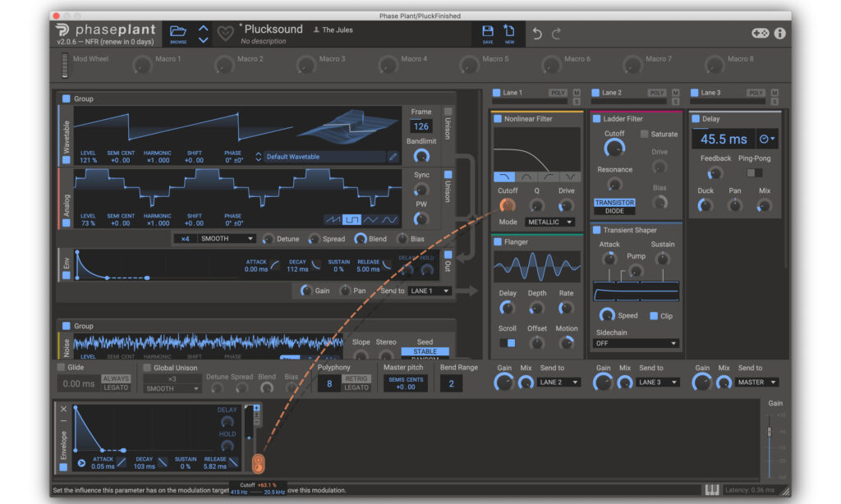Select the square waveform in the Analog oscillator
The width and height of the screenshot is (841, 504).
(352, 219)
